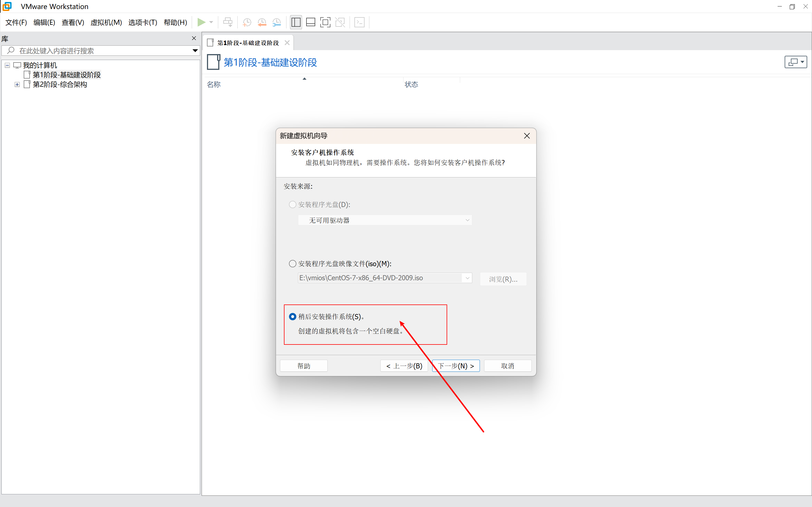Select 安装程序光盘(D) radio option

tap(293, 204)
